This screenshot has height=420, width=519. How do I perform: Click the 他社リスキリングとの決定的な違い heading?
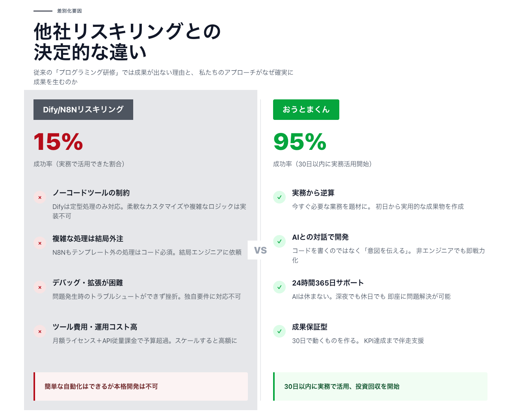127,42
